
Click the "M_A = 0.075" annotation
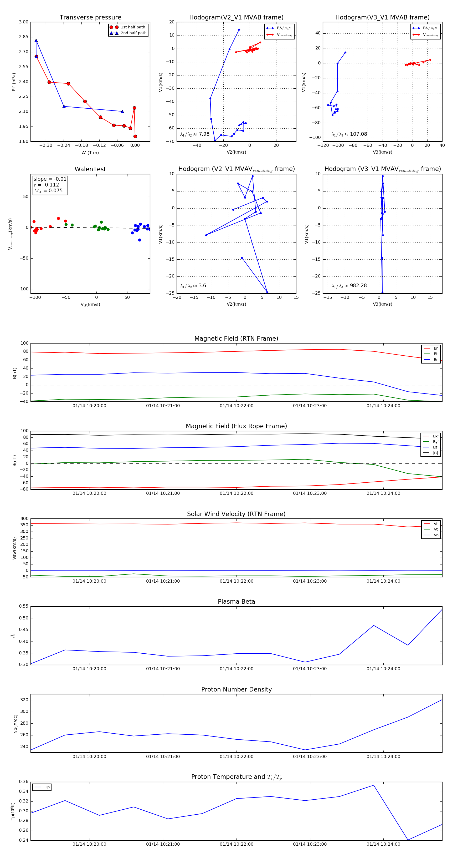tap(48, 191)
